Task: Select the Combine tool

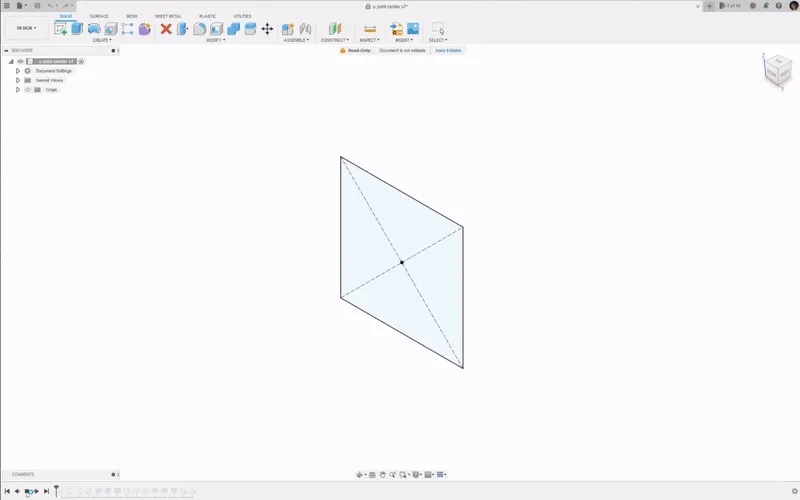Action: click(233, 29)
